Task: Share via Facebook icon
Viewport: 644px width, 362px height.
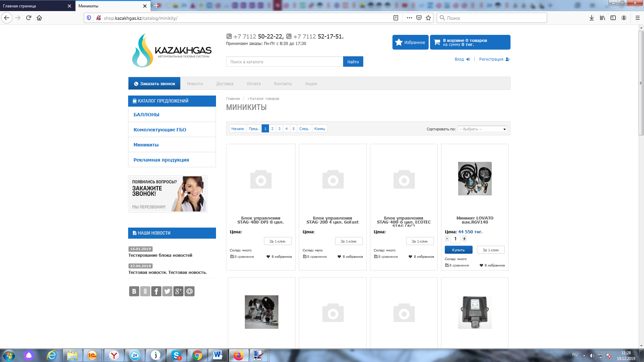Action: pos(156,291)
